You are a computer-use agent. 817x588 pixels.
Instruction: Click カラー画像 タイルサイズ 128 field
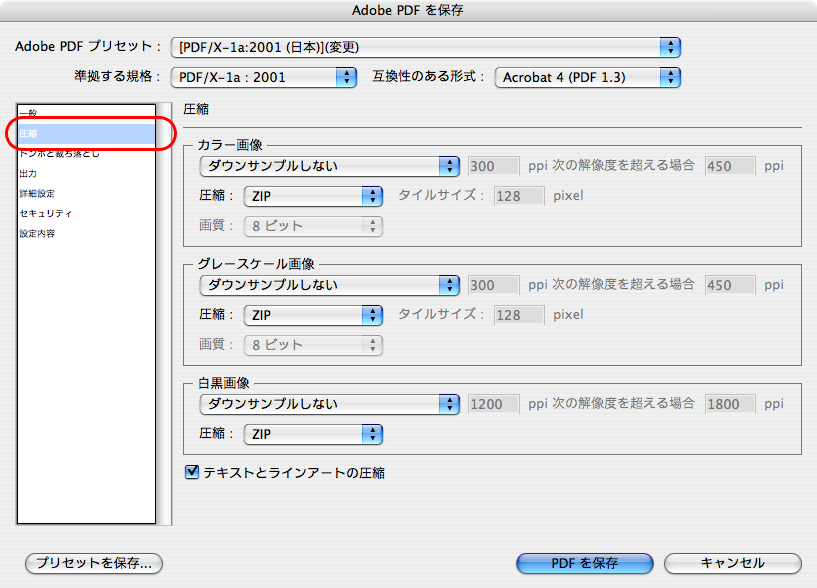[x=519, y=196]
